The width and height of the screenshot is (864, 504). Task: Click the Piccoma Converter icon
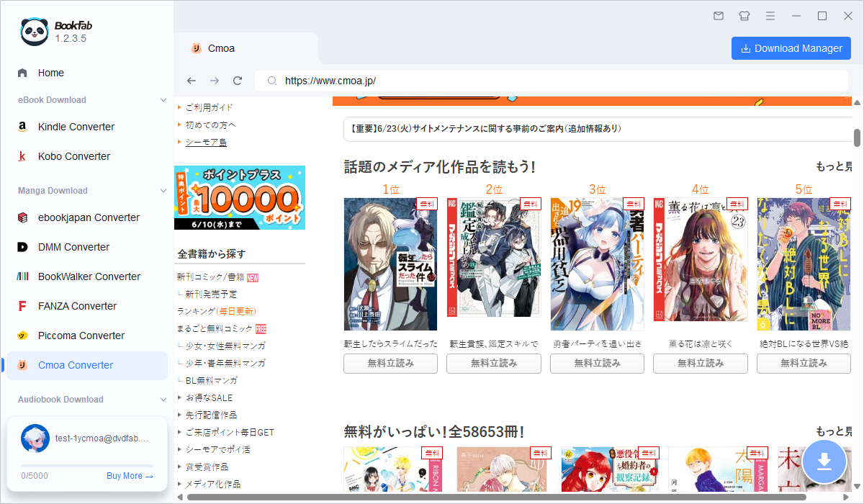point(22,336)
